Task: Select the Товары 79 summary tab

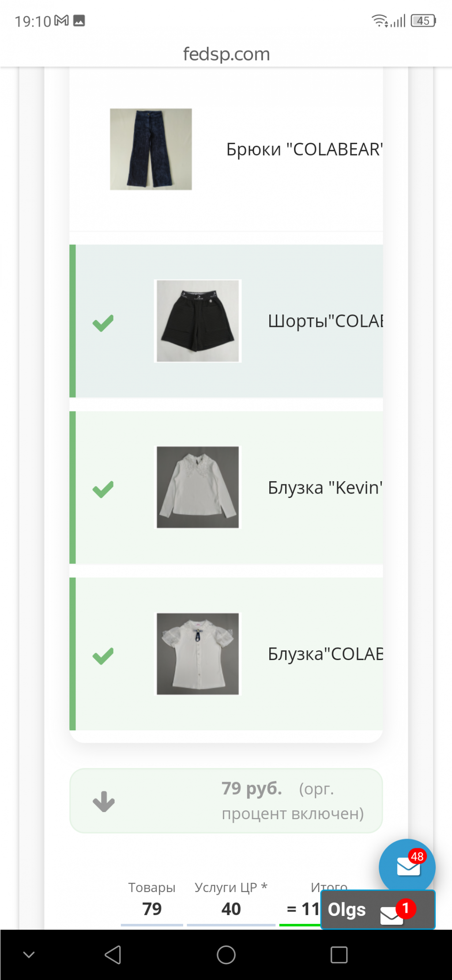Action: 152,899
